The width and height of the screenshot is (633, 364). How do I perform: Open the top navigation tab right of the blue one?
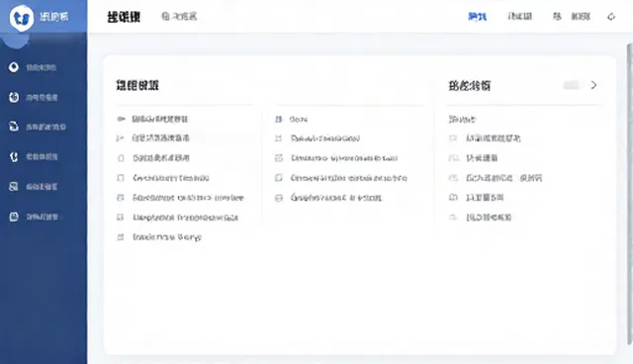coord(519,17)
